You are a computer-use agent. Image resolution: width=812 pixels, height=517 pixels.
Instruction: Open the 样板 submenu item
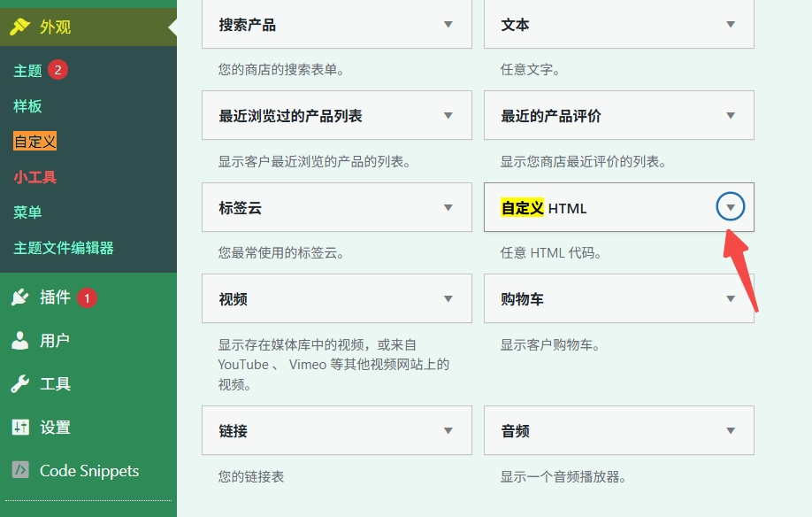(x=28, y=106)
